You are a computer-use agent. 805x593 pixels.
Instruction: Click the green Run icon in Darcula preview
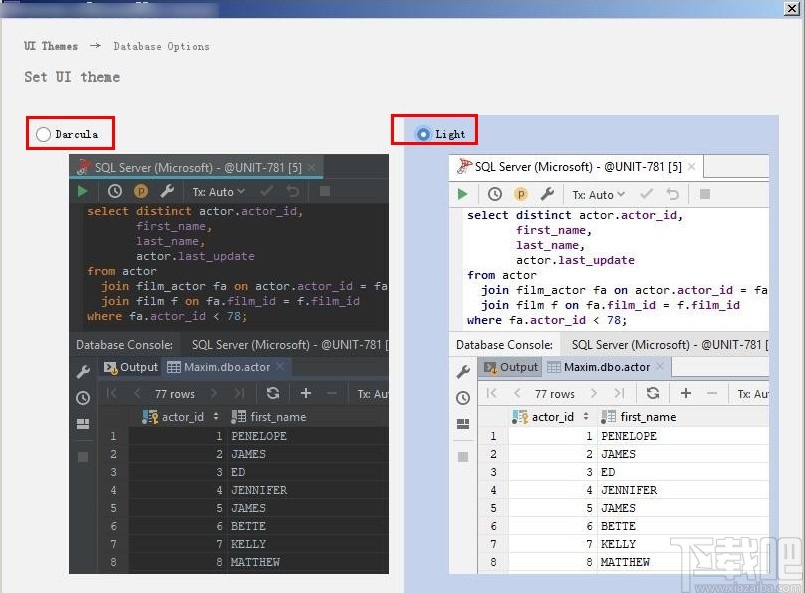82,192
